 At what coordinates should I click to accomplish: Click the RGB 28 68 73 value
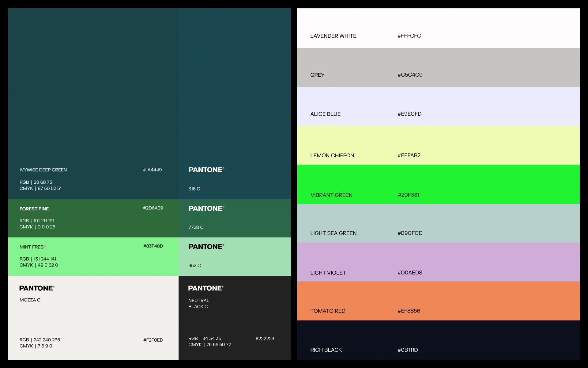coord(36,182)
